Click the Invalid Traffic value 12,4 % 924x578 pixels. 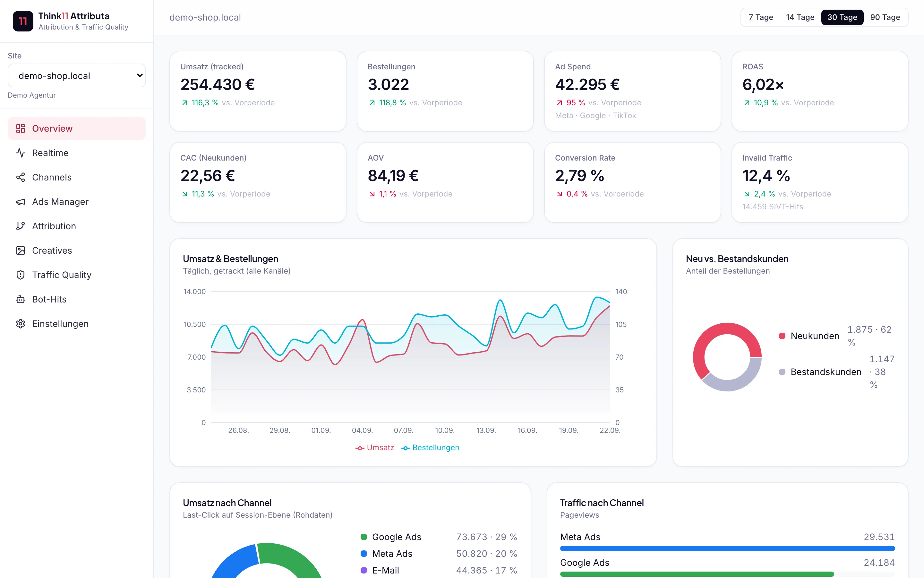pos(766,176)
